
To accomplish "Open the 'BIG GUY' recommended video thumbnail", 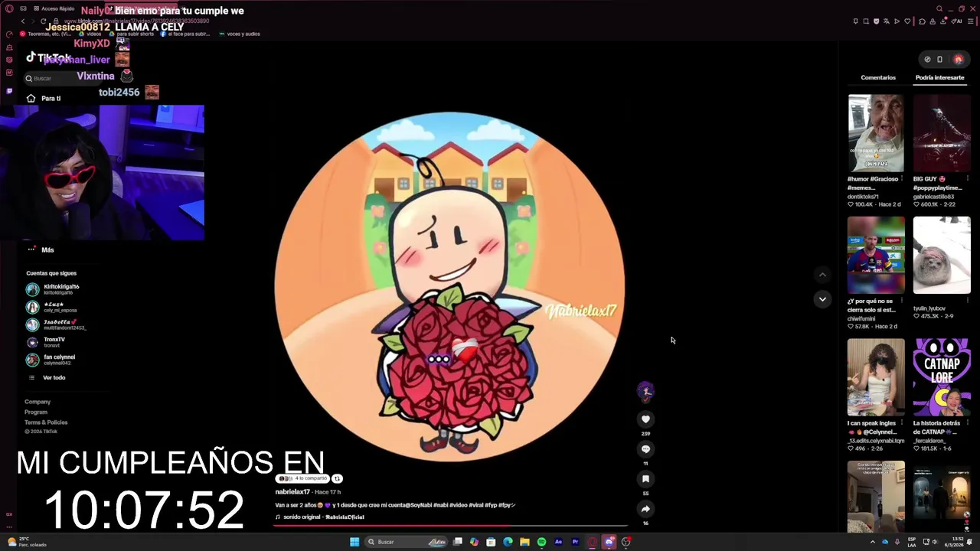I will coord(942,133).
